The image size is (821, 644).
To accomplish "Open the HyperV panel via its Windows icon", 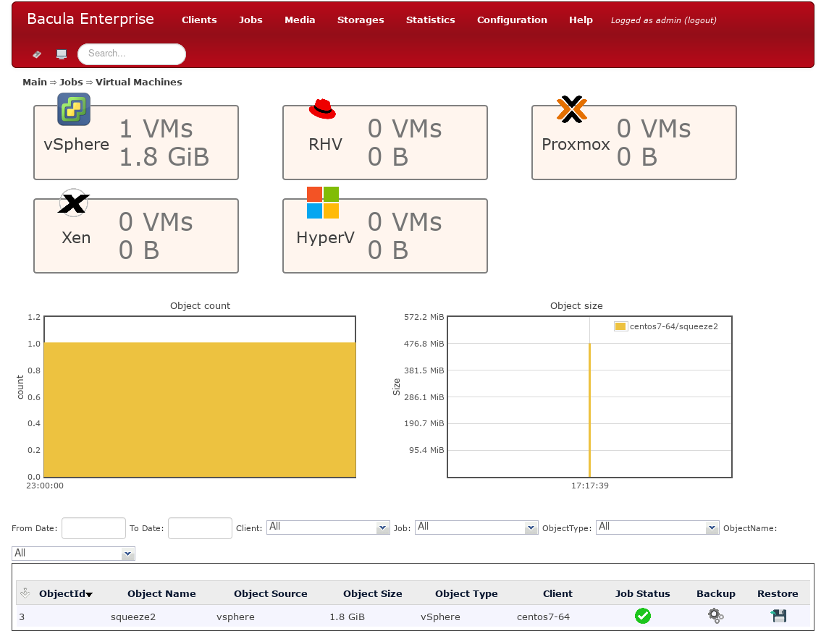I will tap(324, 202).
